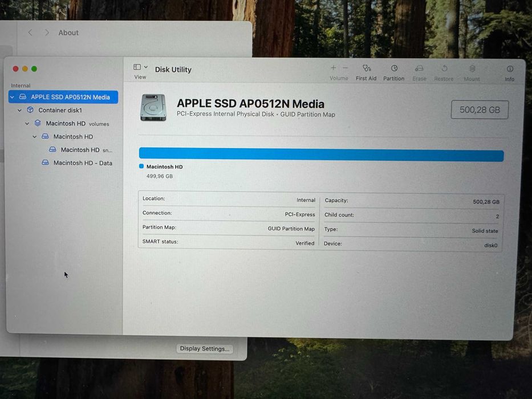The image size is (532, 399).
Task: Click the First Aid toolbar icon
Action: 366,68
